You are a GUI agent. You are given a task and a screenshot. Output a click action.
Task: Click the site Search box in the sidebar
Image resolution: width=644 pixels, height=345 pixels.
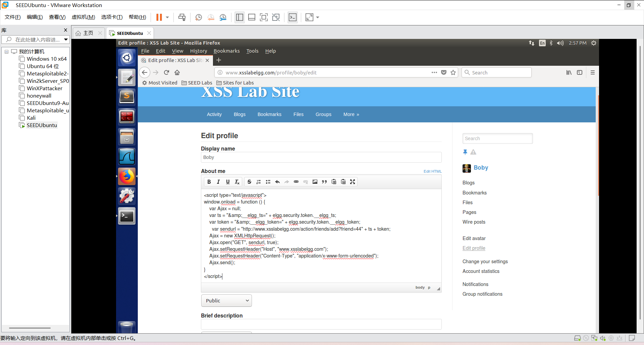(497, 138)
